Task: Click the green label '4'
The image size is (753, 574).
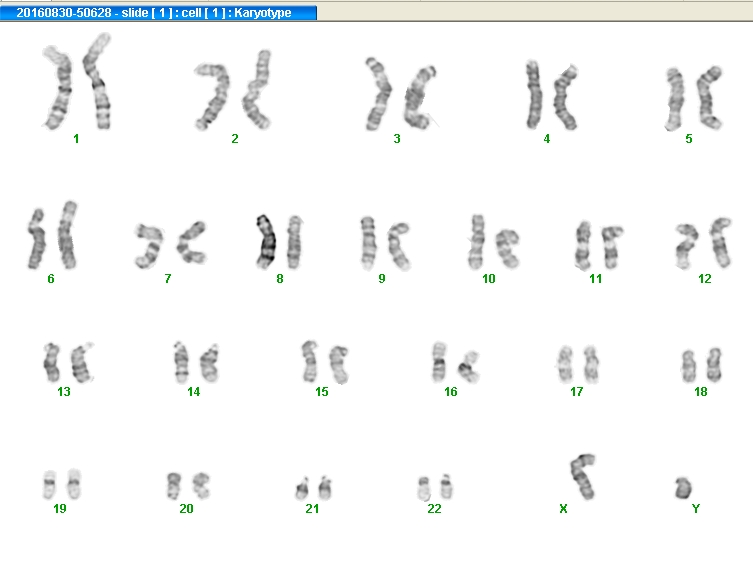Action: pos(547,139)
